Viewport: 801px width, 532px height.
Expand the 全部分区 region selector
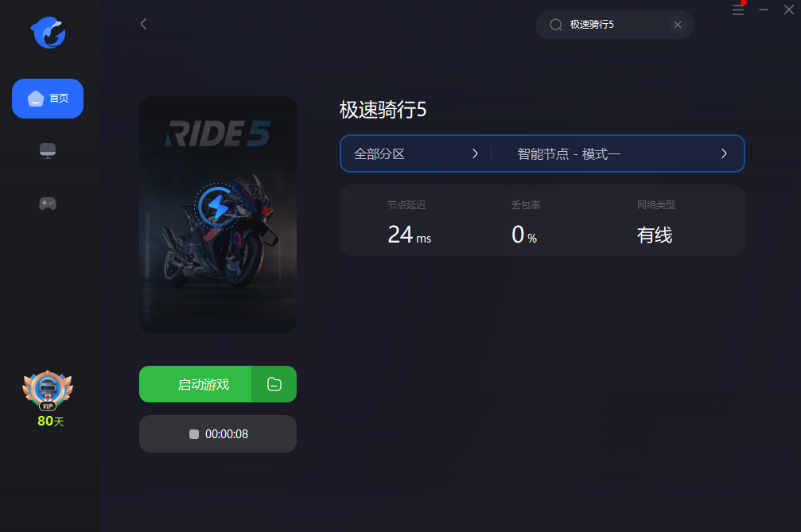click(x=416, y=153)
